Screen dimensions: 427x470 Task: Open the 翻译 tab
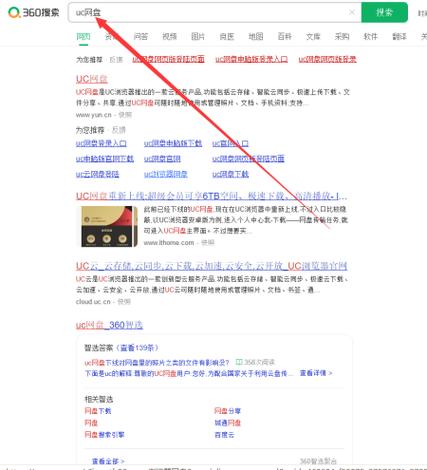399,36
